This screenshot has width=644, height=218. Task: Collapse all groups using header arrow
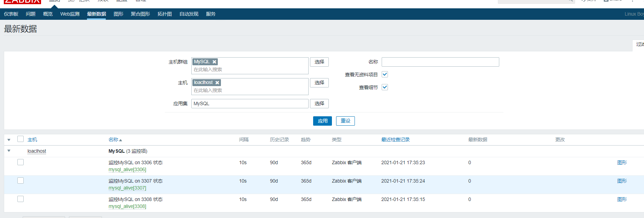pyautogui.click(x=9, y=140)
